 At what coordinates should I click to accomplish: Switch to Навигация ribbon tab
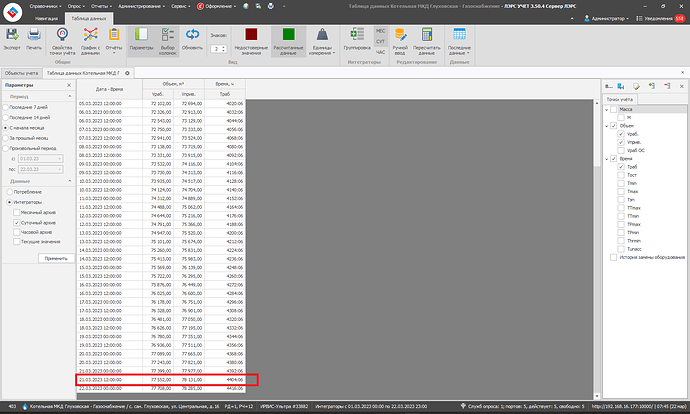(x=46, y=18)
